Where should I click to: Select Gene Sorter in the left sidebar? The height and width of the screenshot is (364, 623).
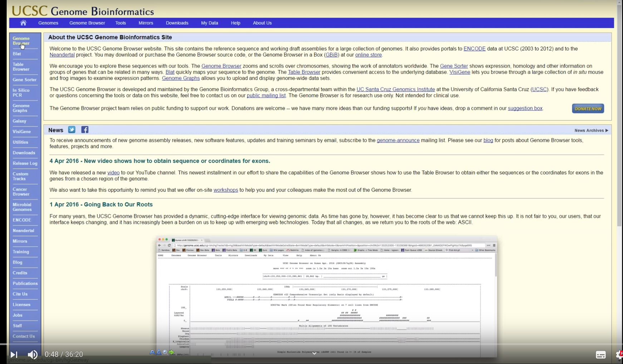coord(25,80)
